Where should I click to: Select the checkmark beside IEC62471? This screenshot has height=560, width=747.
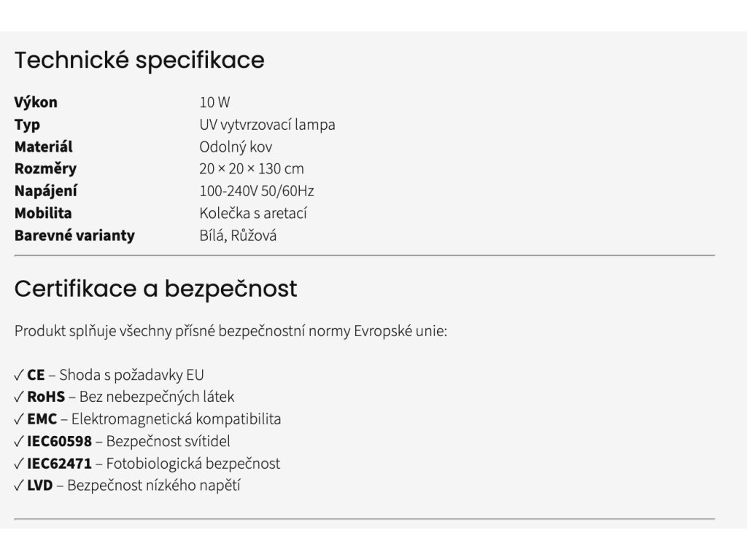19,464
